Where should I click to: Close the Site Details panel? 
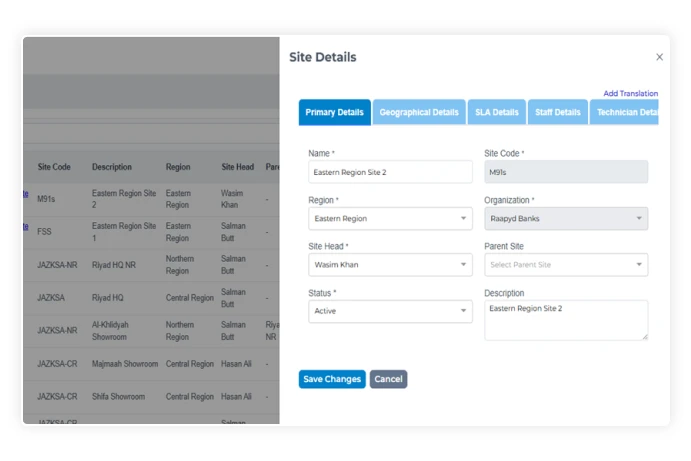point(659,58)
